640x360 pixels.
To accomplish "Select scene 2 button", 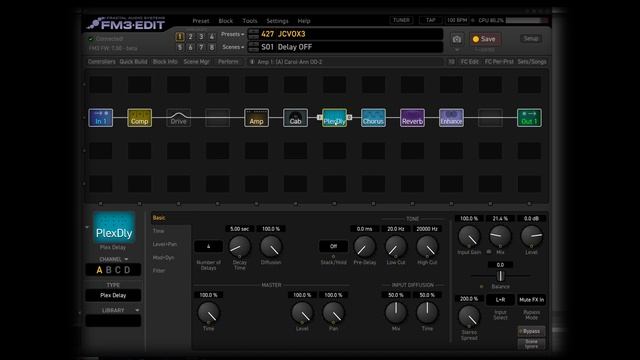I will coord(190,37).
